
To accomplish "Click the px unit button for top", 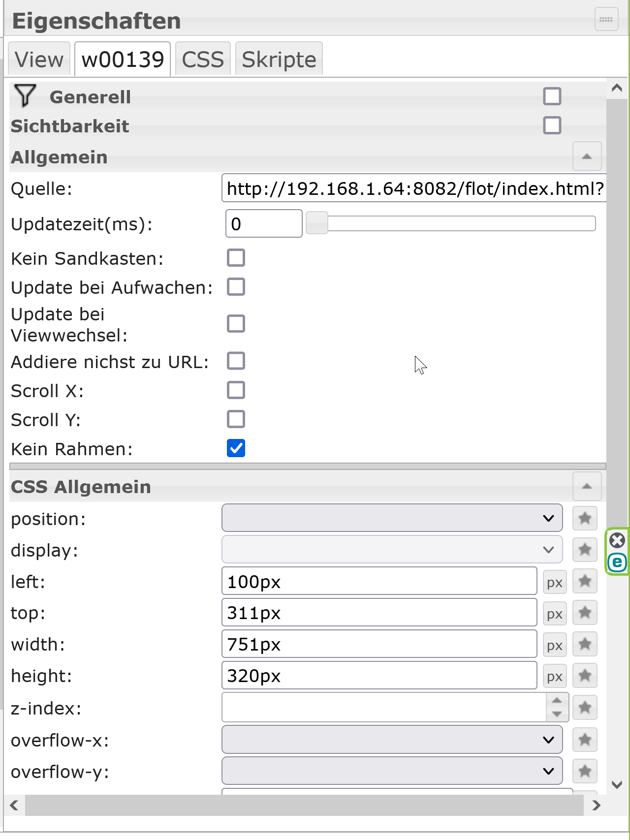I will point(555,614).
